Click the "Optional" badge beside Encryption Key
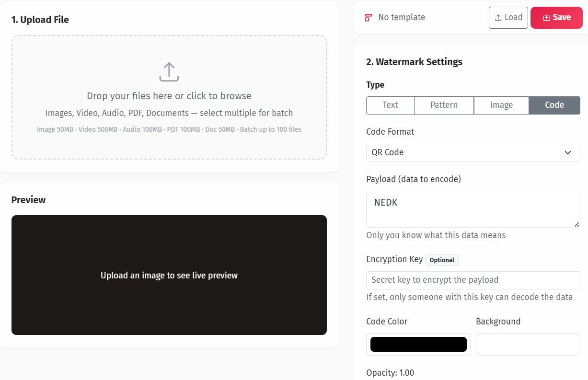The height and width of the screenshot is (380, 588). tap(441, 260)
